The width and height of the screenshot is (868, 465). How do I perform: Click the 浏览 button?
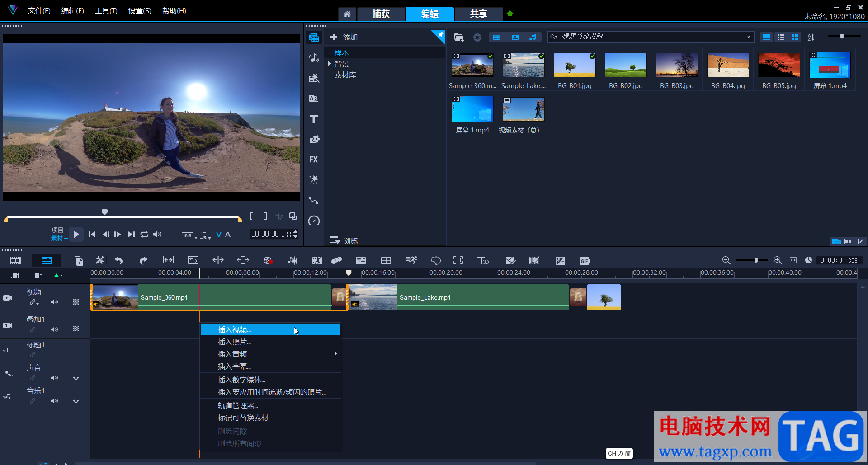[x=344, y=240]
